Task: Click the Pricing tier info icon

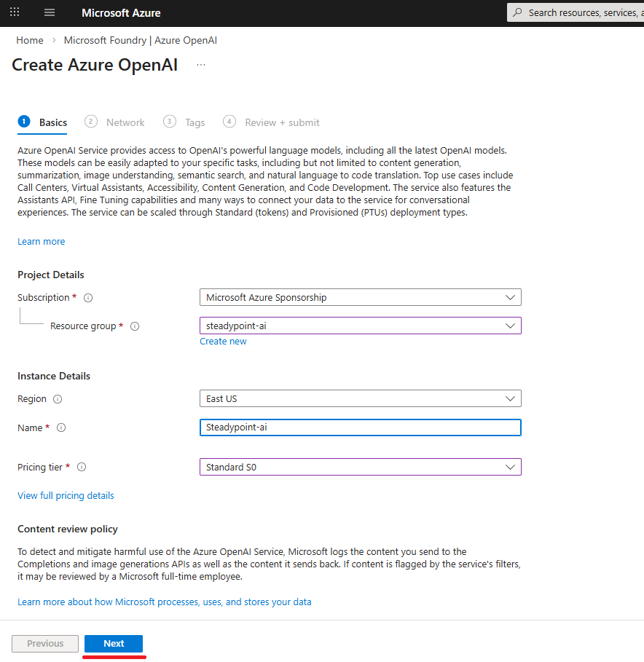Action: [x=82, y=467]
